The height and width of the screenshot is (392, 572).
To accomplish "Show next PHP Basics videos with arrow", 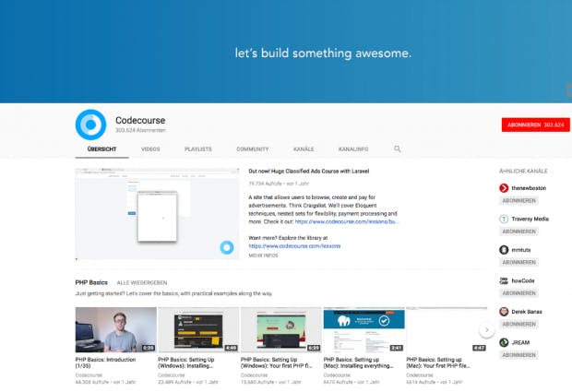I will (486, 330).
